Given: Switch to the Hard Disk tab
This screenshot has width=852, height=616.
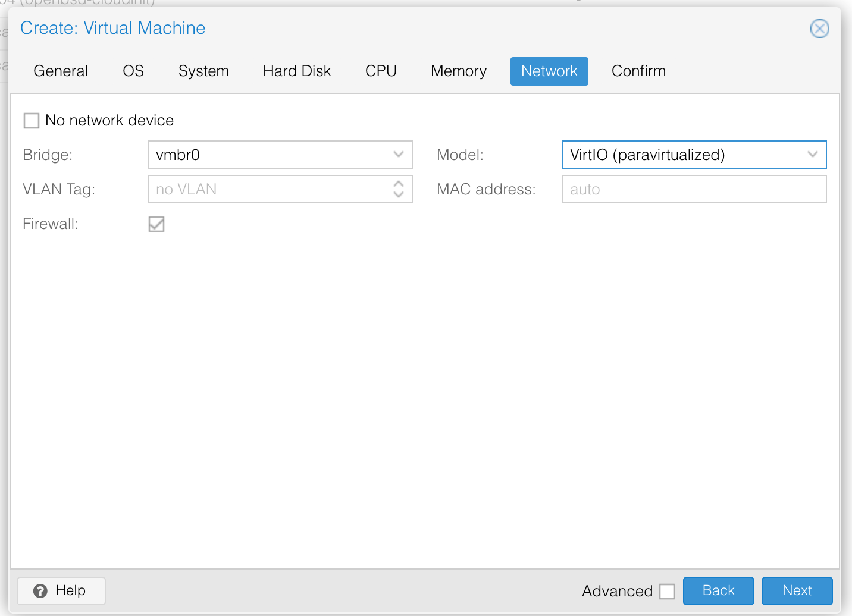Looking at the screenshot, I should (296, 71).
